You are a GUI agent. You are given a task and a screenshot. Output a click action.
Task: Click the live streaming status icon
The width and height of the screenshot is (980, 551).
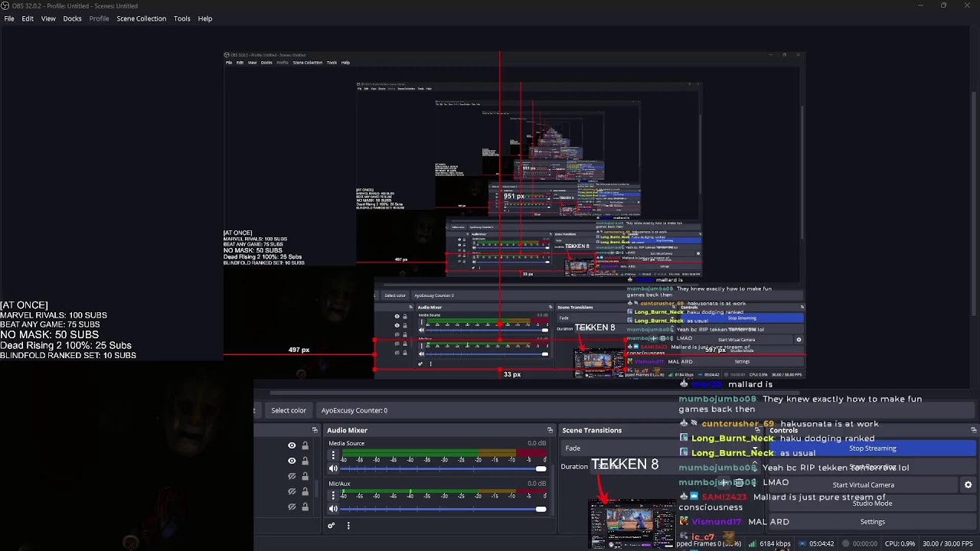[x=802, y=543]
